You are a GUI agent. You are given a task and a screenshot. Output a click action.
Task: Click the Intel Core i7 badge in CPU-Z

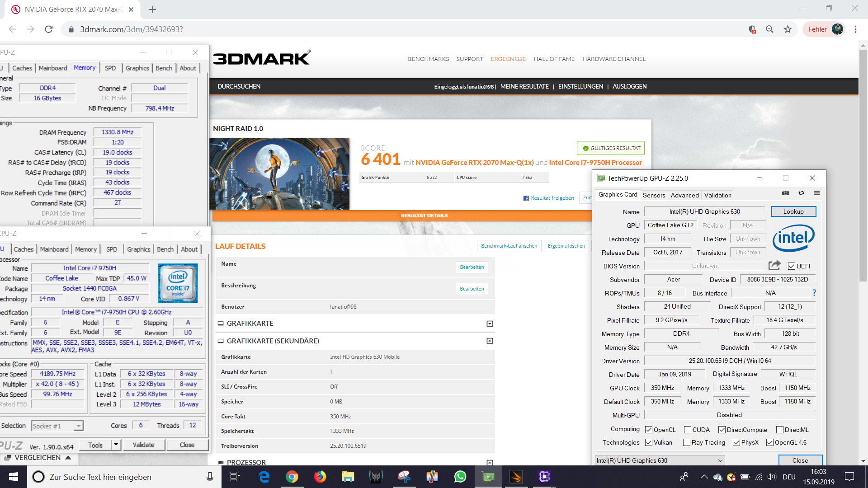click(x=178, y=283)
